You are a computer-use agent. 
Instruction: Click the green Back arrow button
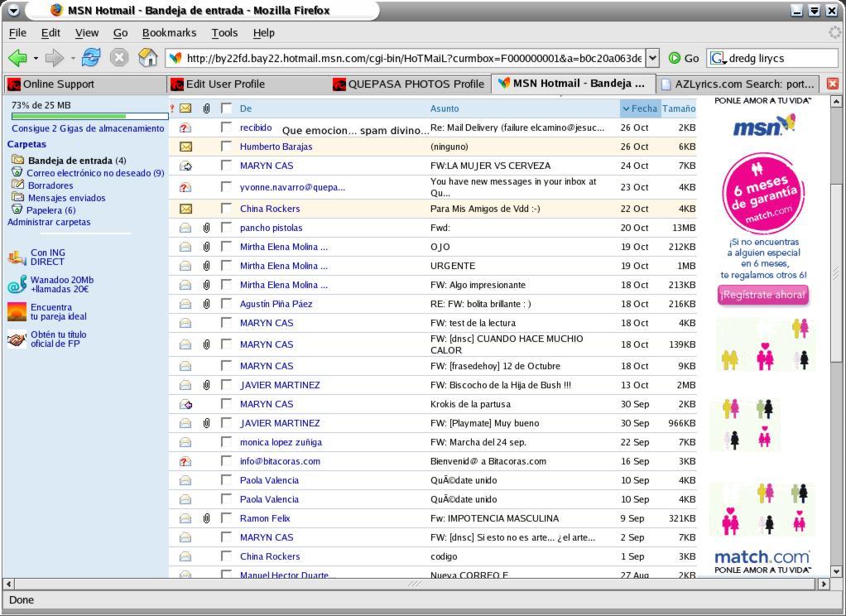click(18, 58)
